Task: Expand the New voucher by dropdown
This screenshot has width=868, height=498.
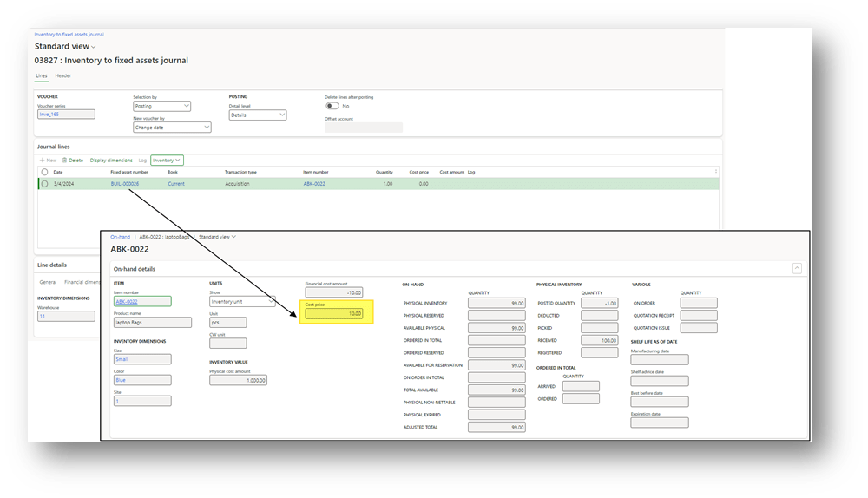Action: click(x=172, y=127)
